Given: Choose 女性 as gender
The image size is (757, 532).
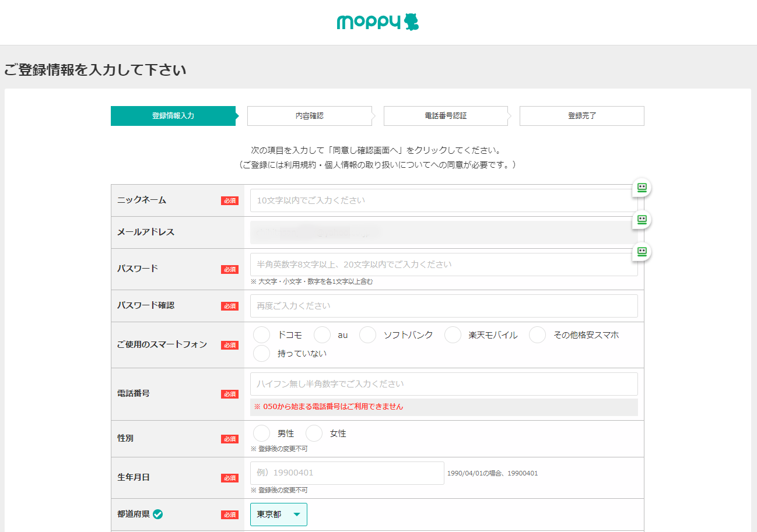Looking at the screenshot, I should [x=314, y=434].
